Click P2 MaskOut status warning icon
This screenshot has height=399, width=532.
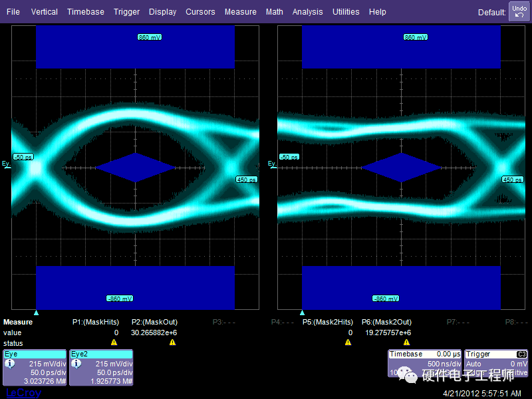coord(172,342)
